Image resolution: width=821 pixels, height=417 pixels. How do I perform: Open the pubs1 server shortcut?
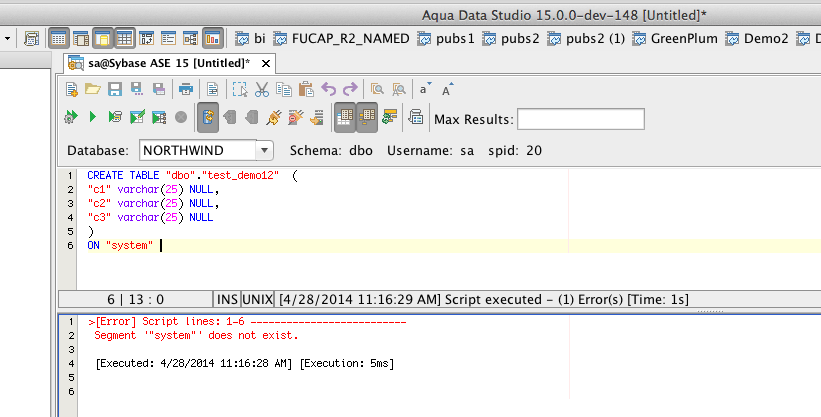(x=446, y=38)
